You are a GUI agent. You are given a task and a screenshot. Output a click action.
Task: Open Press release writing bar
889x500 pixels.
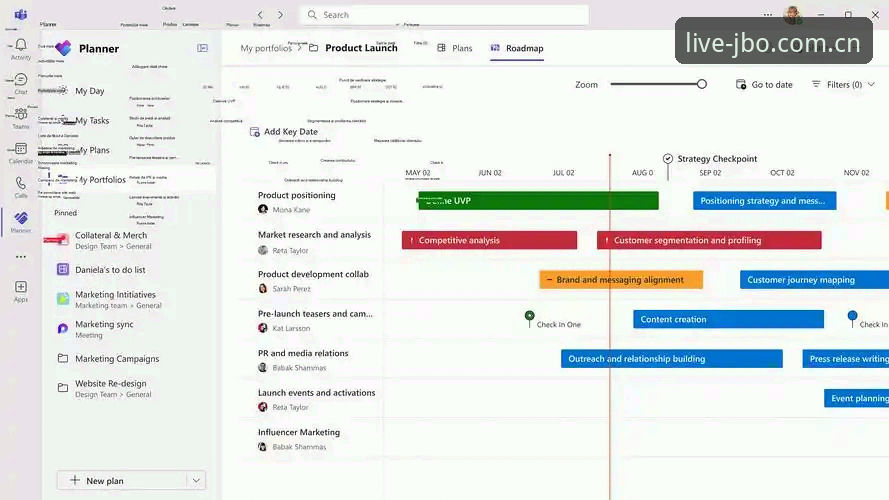tap(845, 359)
